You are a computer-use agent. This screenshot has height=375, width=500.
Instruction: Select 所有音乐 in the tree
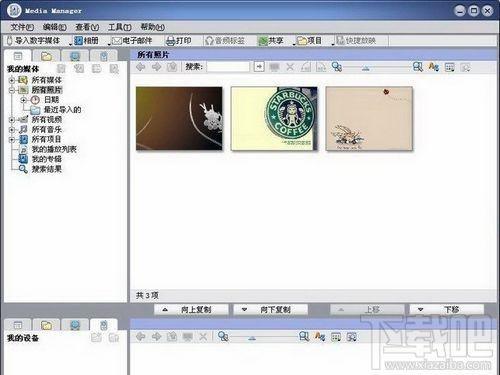(47, 129)
